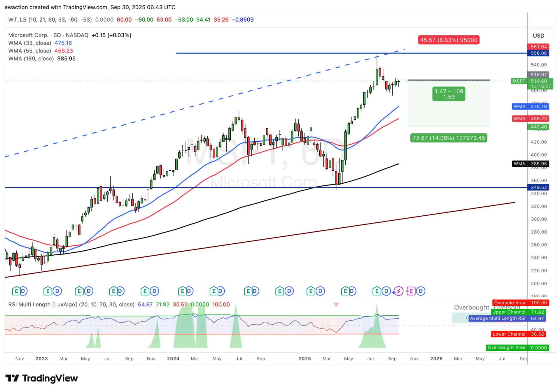Click the red 561.64 price label
The height and width of the screenshot is (392, 560).
[x=538, y=47]
